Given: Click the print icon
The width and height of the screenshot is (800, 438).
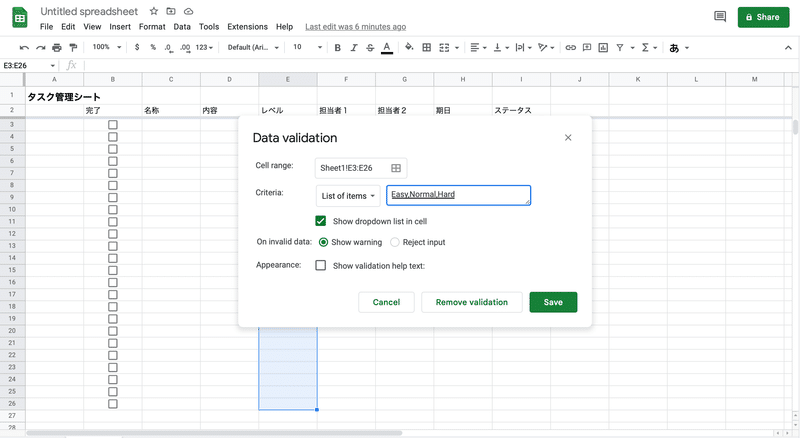Looking at the screenshot, I should pos(57,47).
